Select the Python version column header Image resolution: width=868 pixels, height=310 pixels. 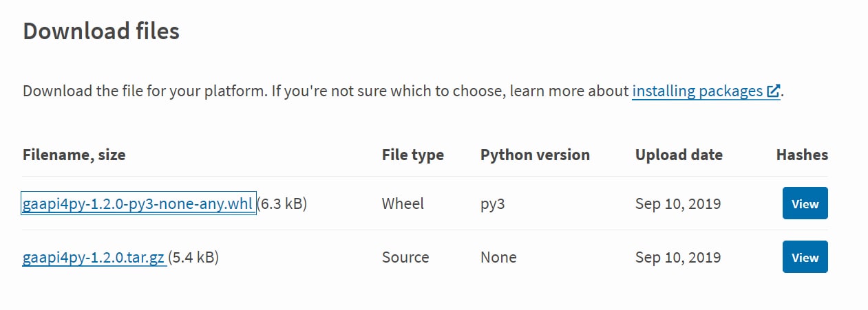pyautogui.click(x=535, y=155)
